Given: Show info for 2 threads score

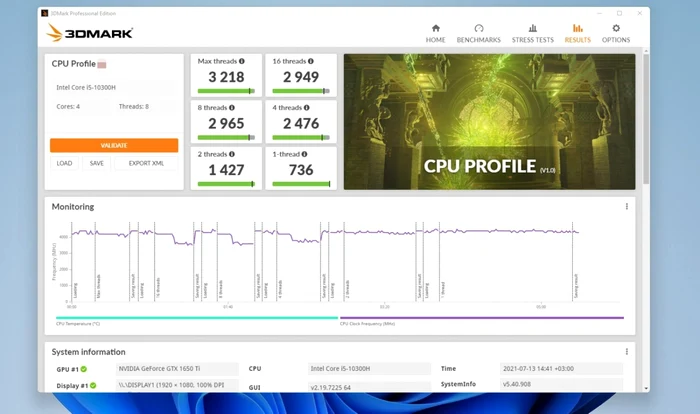Looking at the screenshot, I should [232, 154].
